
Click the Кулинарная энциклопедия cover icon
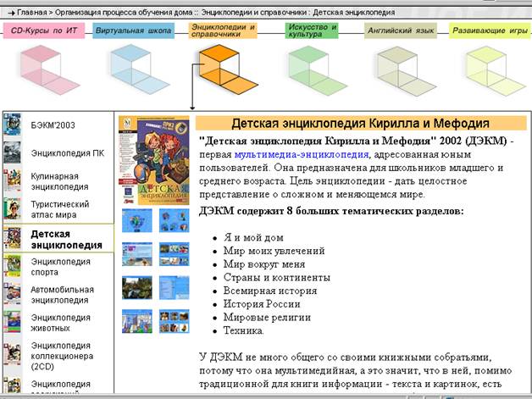pyautogui.click(x=12, y=180)
